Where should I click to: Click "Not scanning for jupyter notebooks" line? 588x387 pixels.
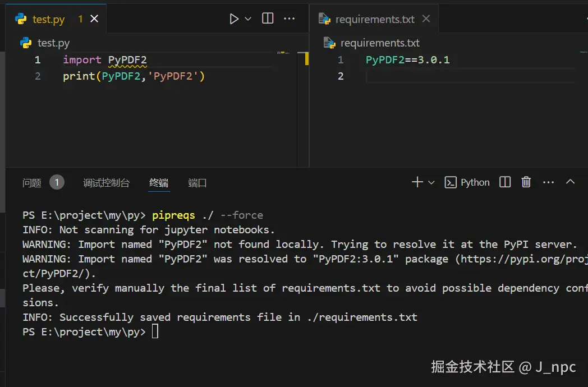point(149,230)
